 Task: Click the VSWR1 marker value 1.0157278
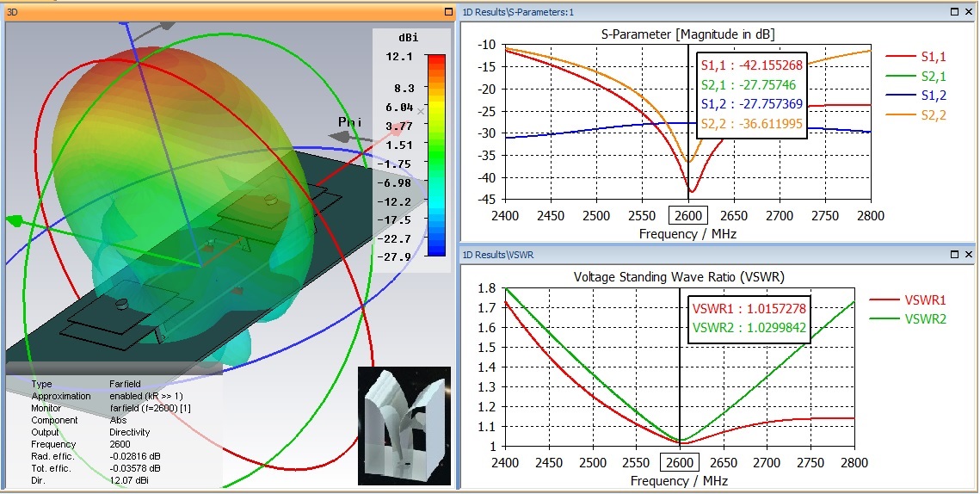[x=775, y=307]
